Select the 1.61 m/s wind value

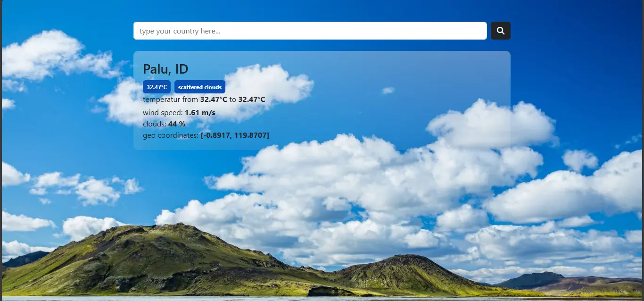click(x=200, y=113)
